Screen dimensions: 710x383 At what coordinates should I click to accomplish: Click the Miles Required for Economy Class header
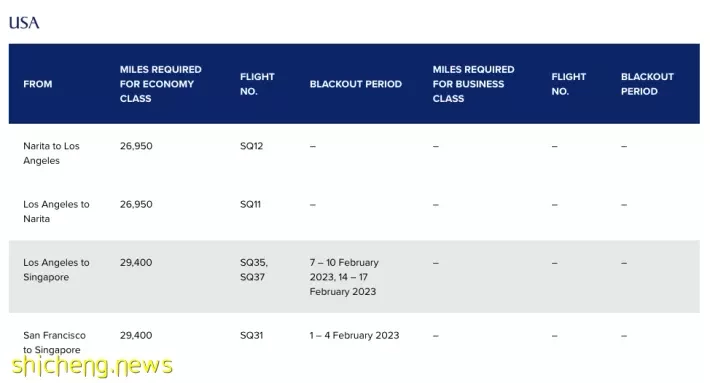[161, 84]
